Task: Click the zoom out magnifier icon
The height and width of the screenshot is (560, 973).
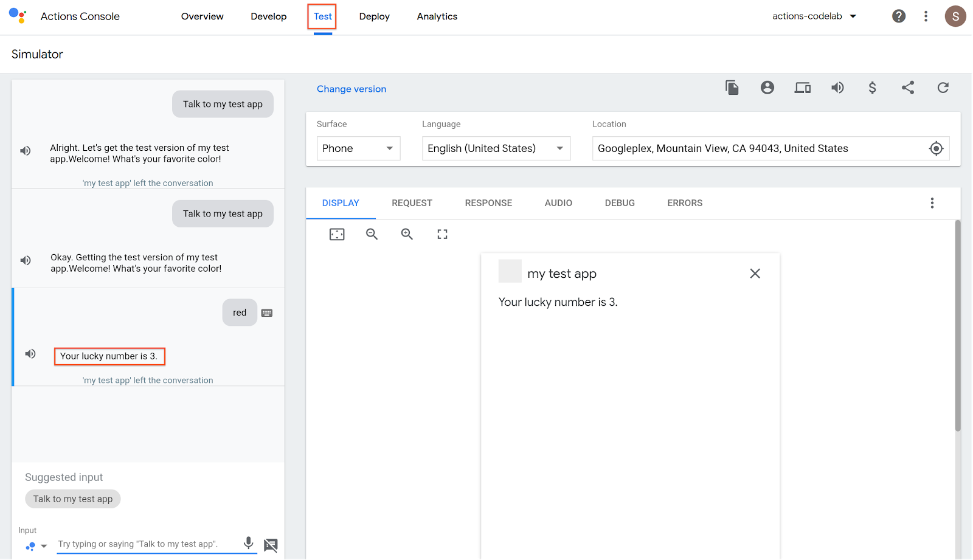Action: [x=372, y=234]
